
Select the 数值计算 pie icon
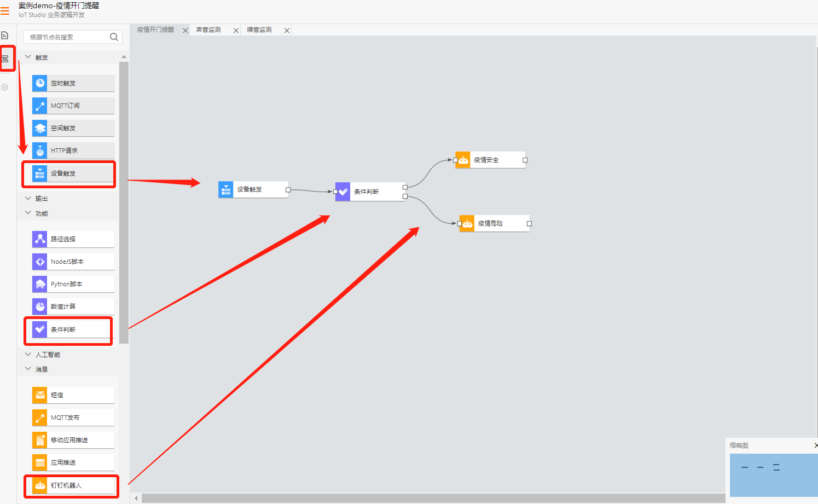pyautogui.click(x=40, y=306)
